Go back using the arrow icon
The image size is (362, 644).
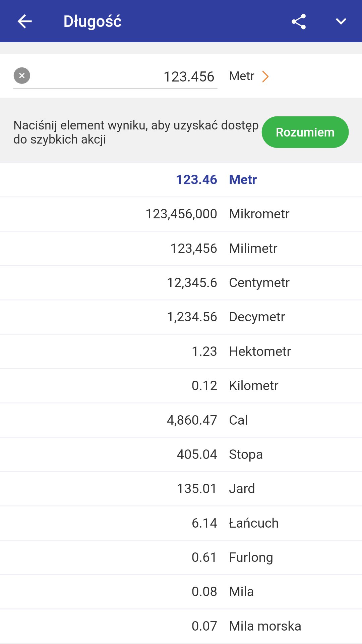pos(24,21)
